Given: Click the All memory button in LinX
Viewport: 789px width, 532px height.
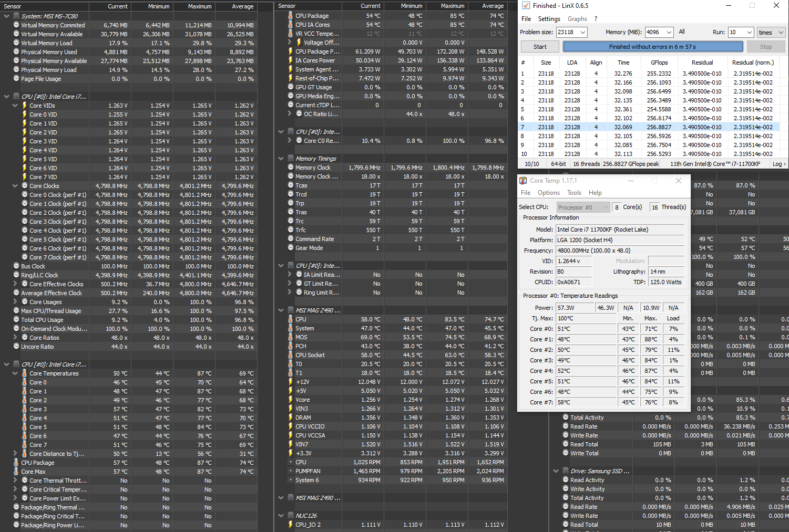Looking at the screenshot, I should click(x=682, y=32).
